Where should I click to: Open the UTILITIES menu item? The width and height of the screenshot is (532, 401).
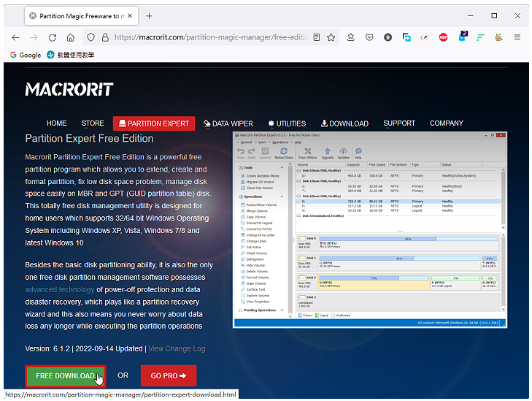click(287, 123)
